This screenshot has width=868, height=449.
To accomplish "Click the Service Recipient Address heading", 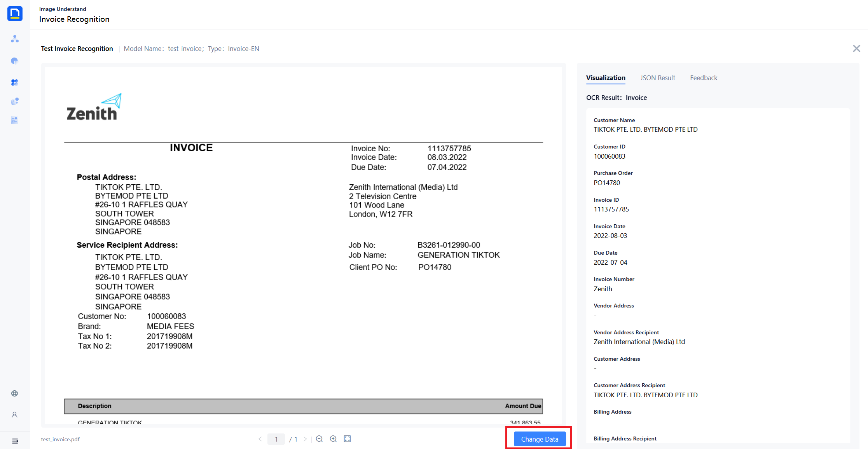I will click(127, 245).
